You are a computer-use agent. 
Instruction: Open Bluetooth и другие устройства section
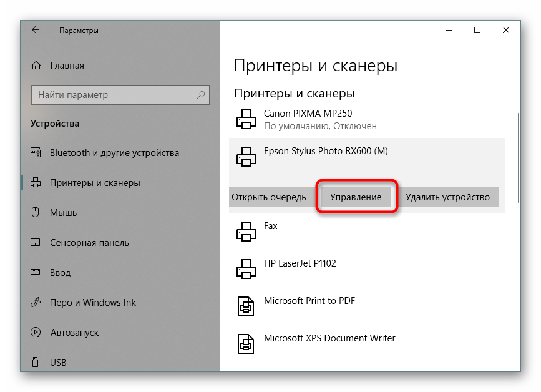point(114,153)
